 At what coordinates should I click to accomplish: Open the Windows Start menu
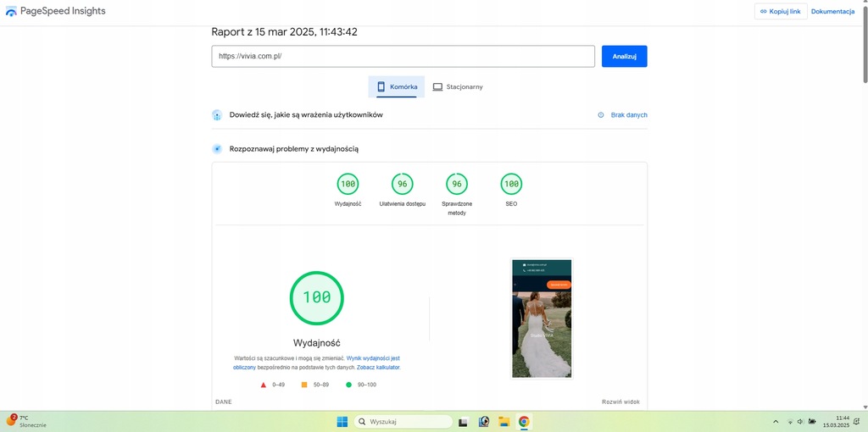[x=342, y=422]
